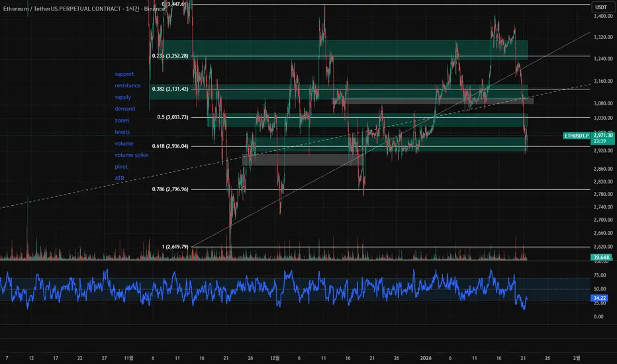Click the 3,240.00 price axis label

tap(603, 59)
